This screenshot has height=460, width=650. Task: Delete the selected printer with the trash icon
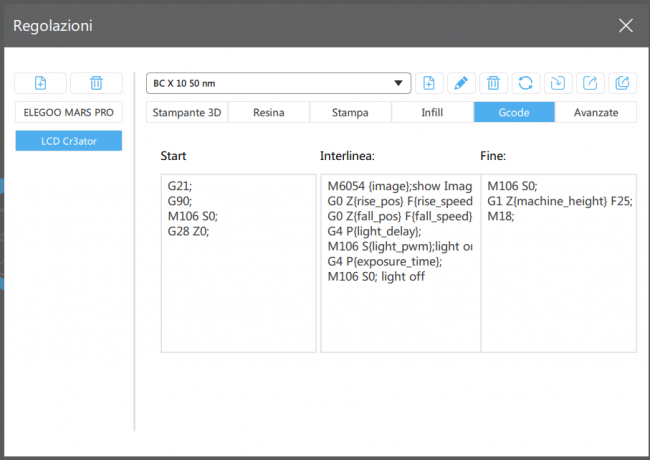point(96,83)
